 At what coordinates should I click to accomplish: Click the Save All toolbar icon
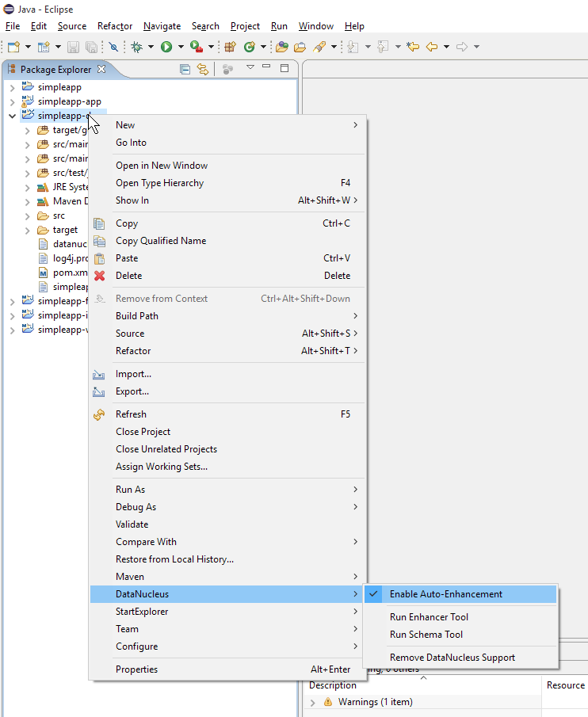click(x=92, y=47)
